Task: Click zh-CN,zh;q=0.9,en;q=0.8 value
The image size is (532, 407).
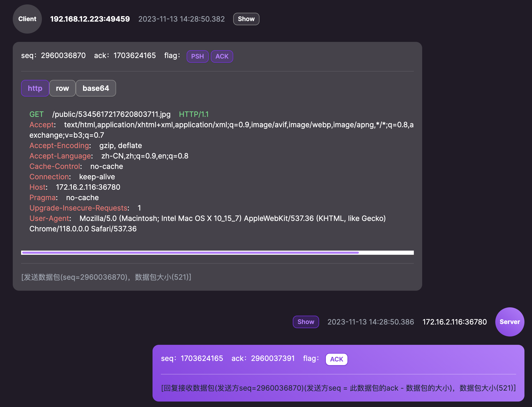Action: (145, 156)
